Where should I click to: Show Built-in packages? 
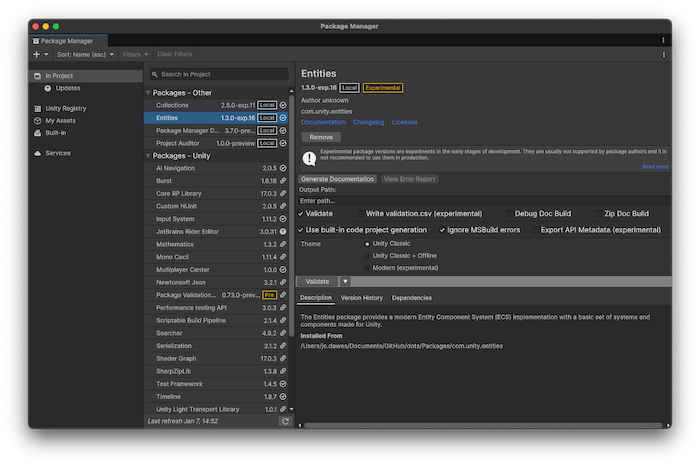point(56,132)
